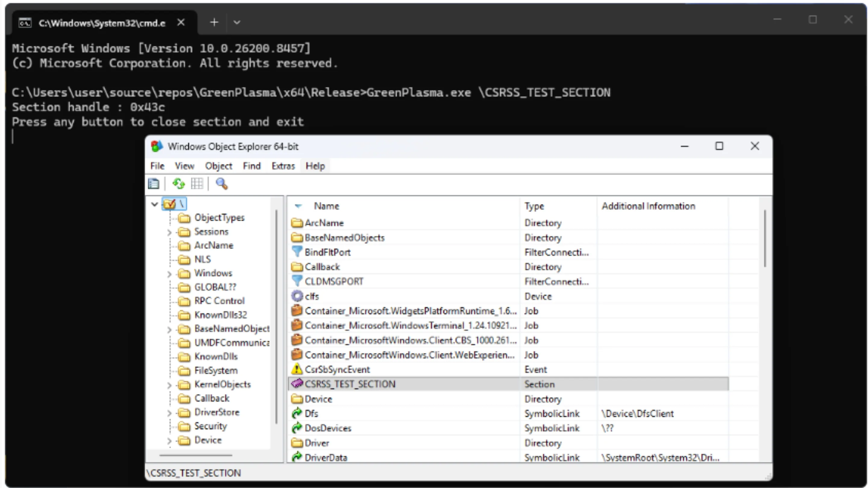Expand the Windows tree node

[169, 274]
